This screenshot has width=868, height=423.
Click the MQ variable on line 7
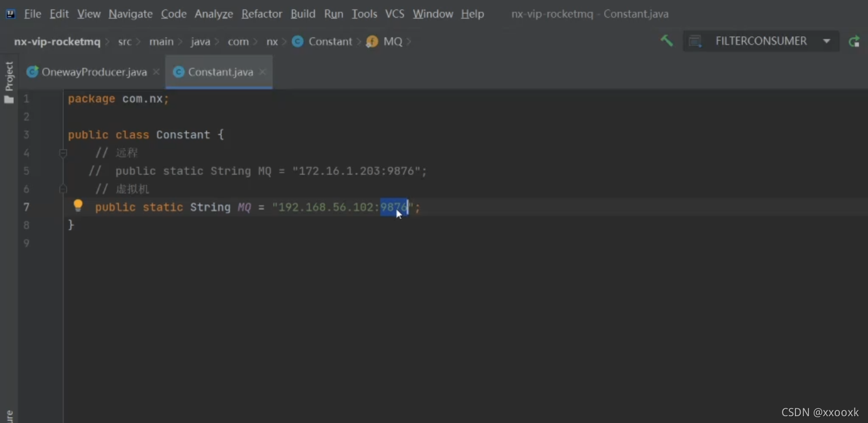(x=244, y=207)
